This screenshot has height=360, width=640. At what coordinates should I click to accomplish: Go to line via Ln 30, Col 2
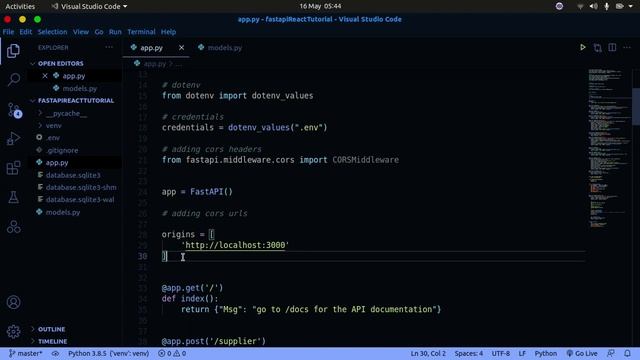(428, 353)
